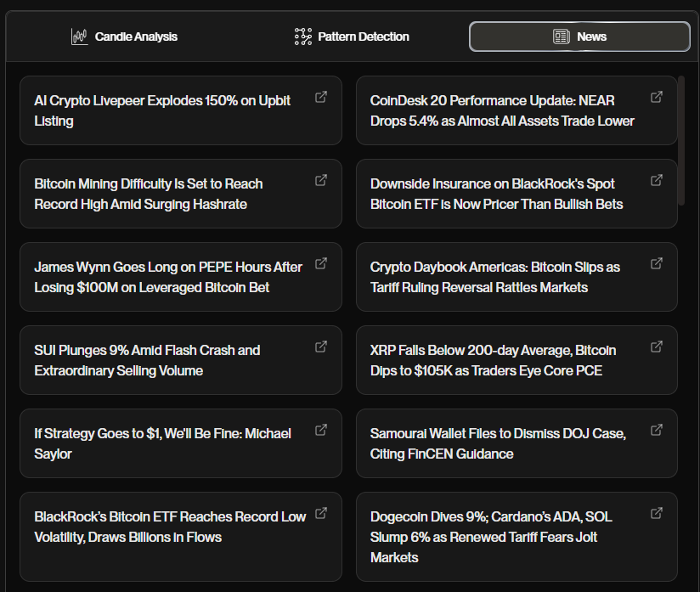
Task: Click the news list vertical scrollbar thumb
Action: [681, 140]
